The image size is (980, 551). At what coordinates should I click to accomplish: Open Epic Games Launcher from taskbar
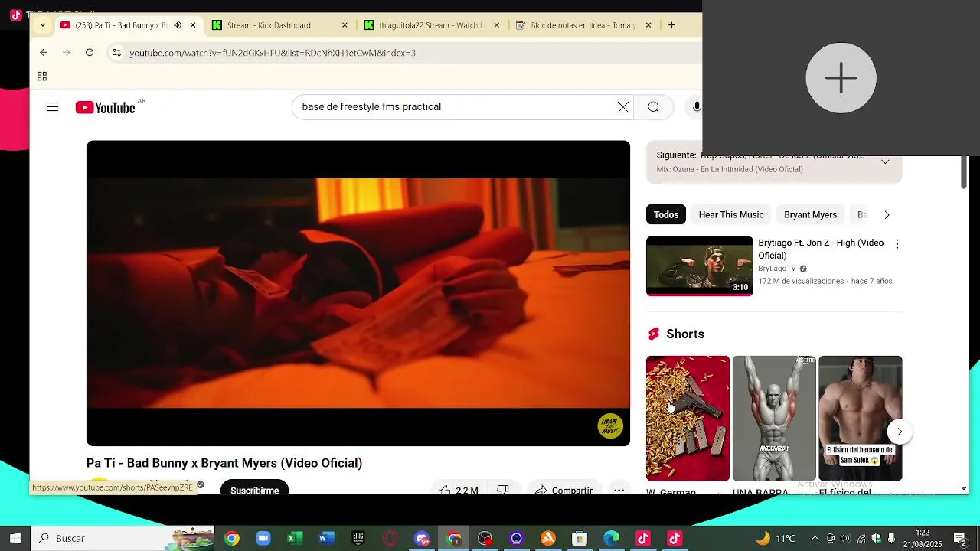click(358, 539)
